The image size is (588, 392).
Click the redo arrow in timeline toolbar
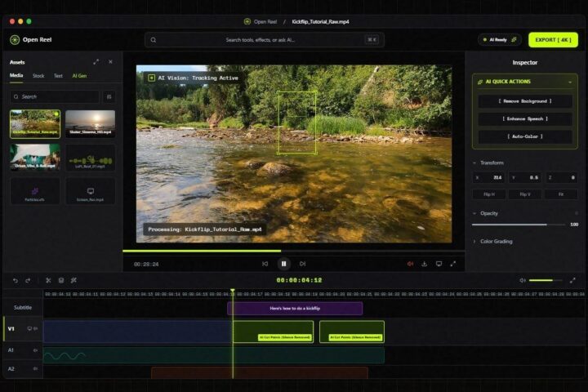[x=28, y=280]
